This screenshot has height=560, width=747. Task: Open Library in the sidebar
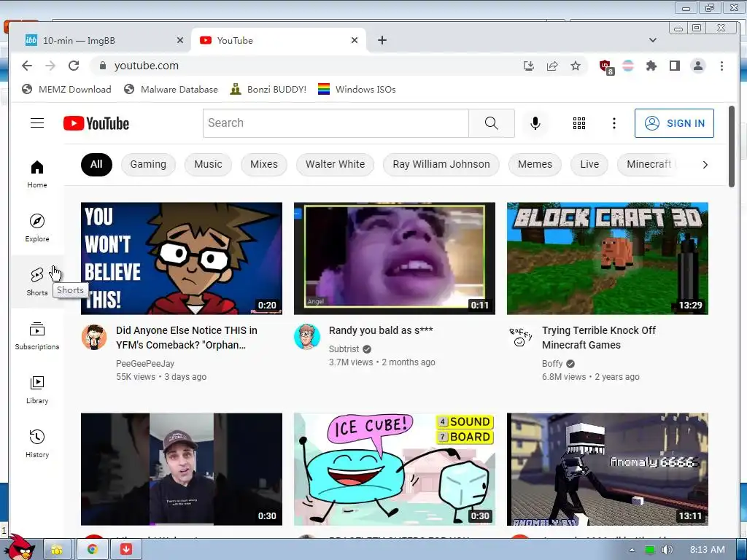37,390
